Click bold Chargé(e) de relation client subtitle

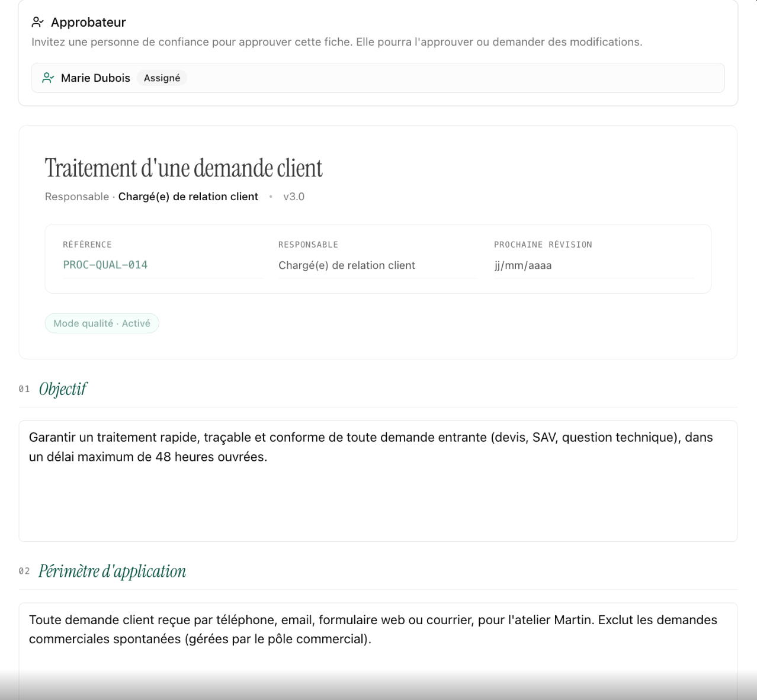[x=188, y=197]
